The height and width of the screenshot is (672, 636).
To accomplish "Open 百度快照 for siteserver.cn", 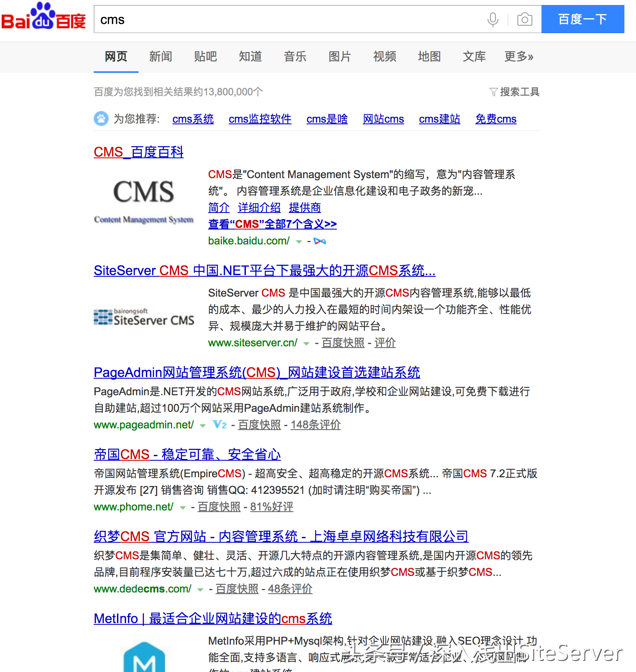I will point(343,343).
